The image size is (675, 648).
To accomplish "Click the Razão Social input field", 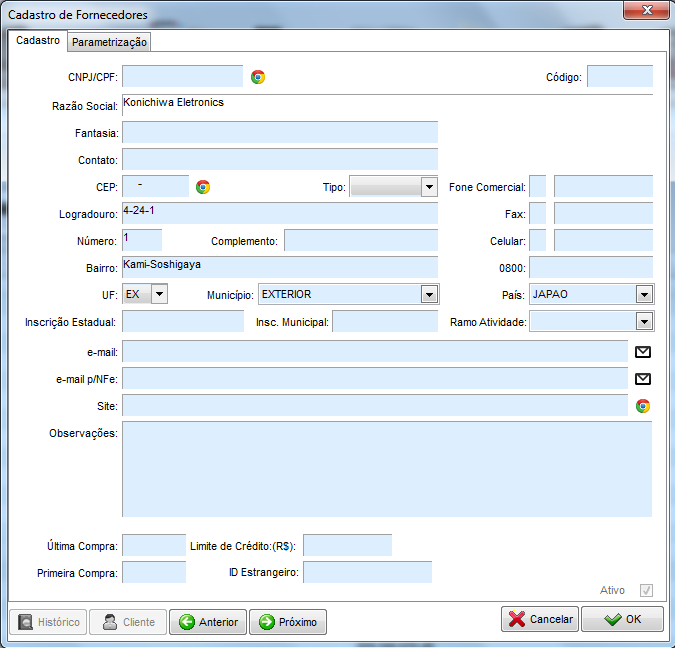I will [386, 105].
